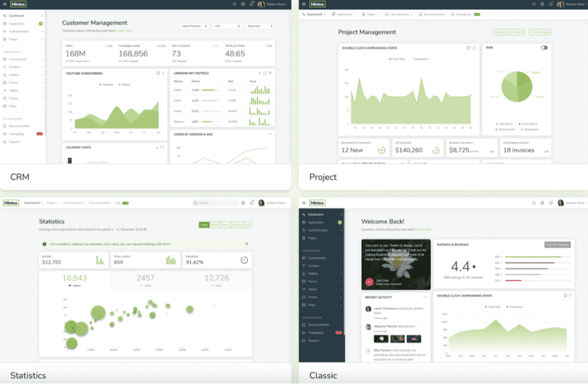Screen dimensions: 588x384
Task: Click search icon in Project panel header
Action: [533, 4]
